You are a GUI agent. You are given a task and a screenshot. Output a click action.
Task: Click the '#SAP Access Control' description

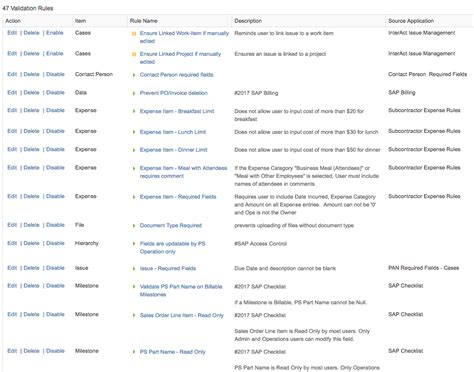click(260, 244)
